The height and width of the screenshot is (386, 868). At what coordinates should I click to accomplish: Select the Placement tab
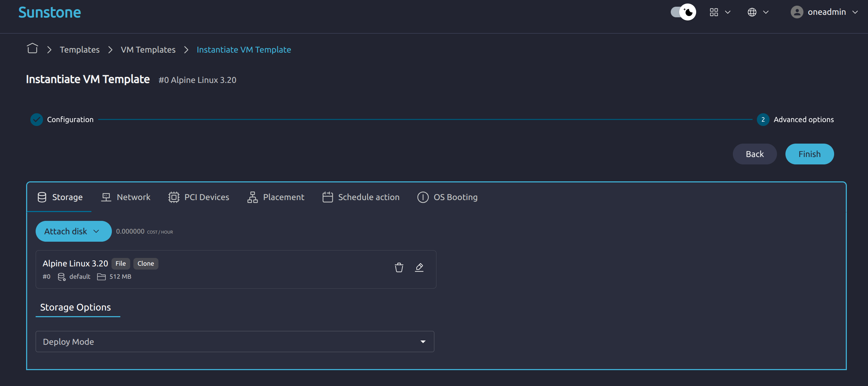click(x=276, y=197)
